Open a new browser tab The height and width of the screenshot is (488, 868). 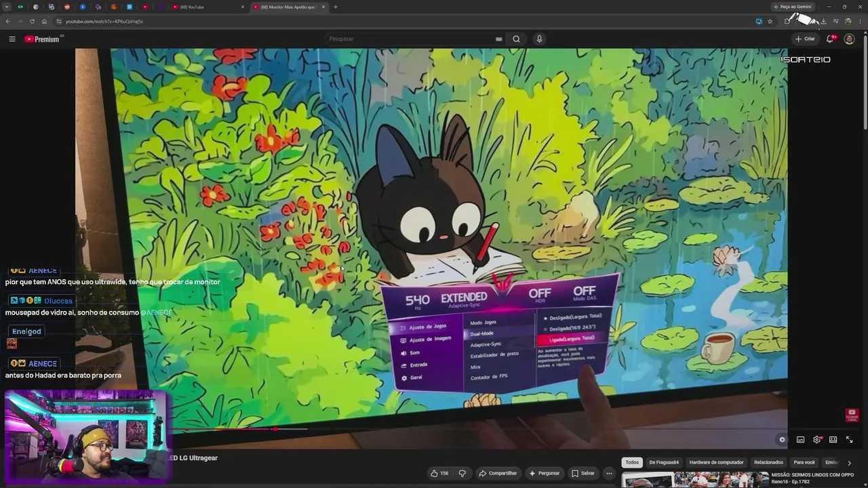click(335, 7)
